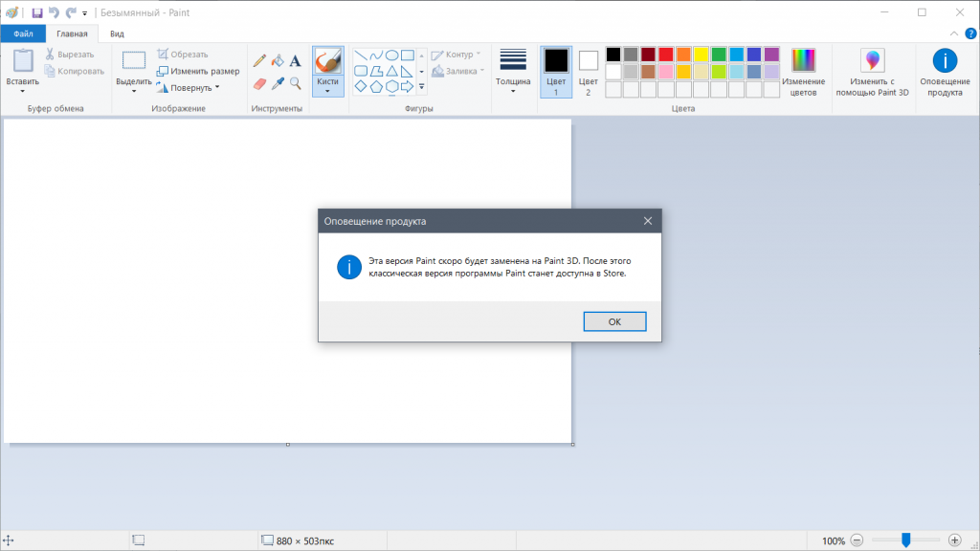Pick purple color swatch in top row

pos(772,55)
